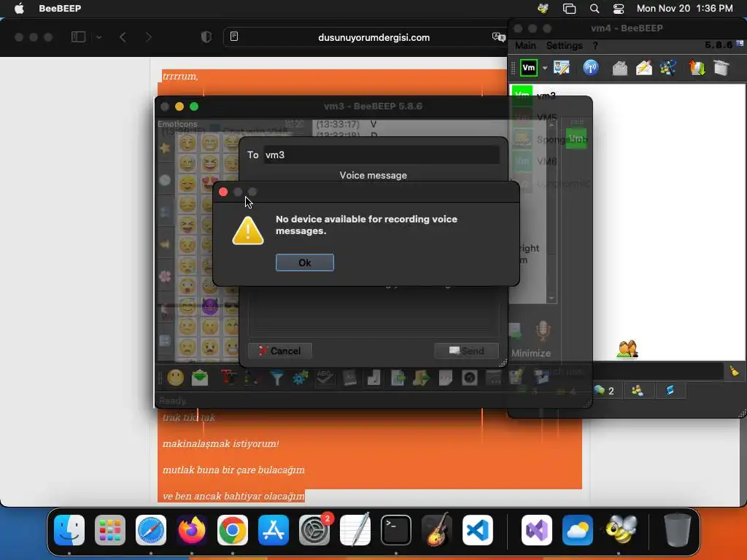This screenshot has width=747, height=560.
Task: Cancel the voice message dialog
Action: click(x=280, y=351)
